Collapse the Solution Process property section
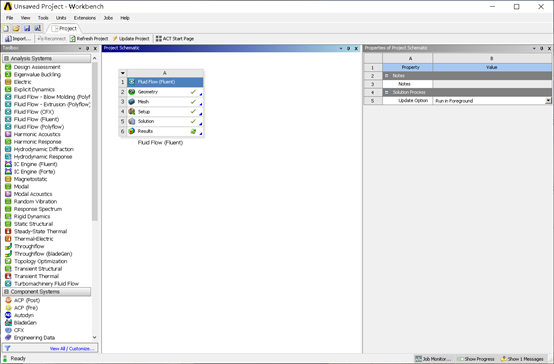 point(386,92)
